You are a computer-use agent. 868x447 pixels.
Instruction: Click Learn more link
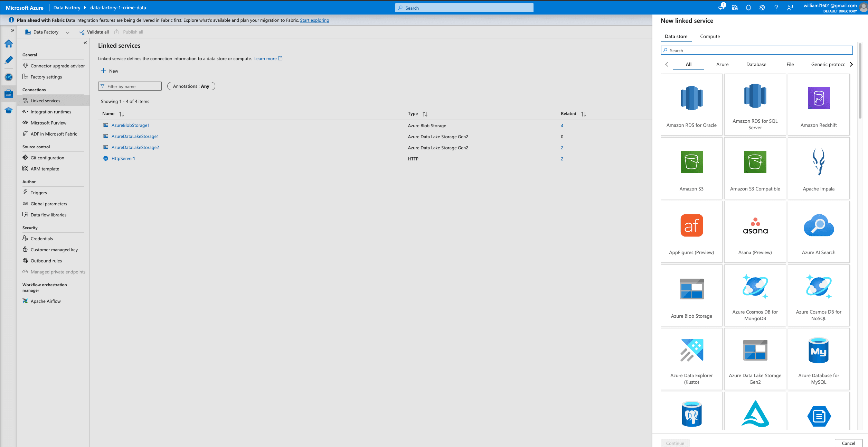coord(268,58)
